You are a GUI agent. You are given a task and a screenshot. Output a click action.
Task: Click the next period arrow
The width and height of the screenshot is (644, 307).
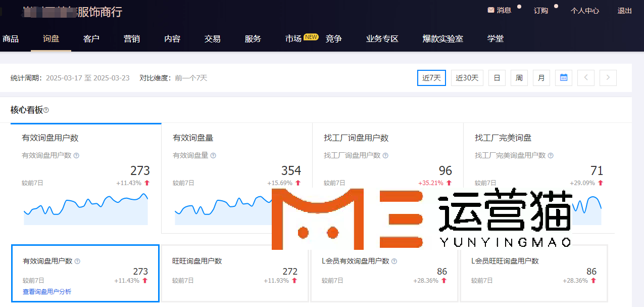point(608,78)
